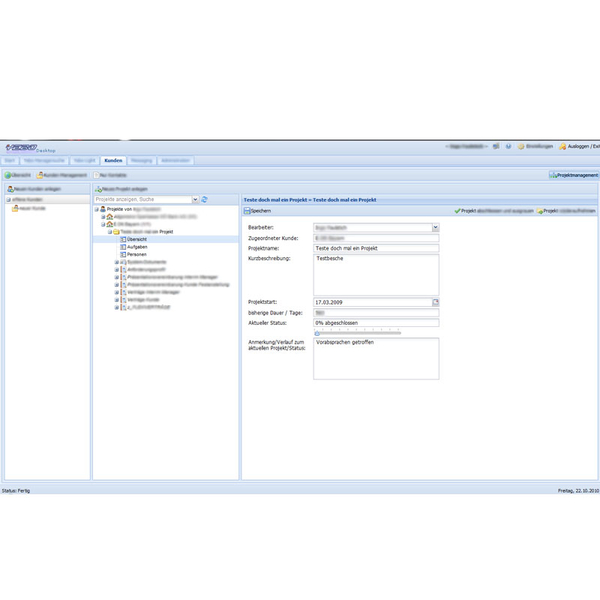Click the Aktueller Status progress slider handle
The width and height of the screenshot is (600, 600).
click(x=317, y=333)
